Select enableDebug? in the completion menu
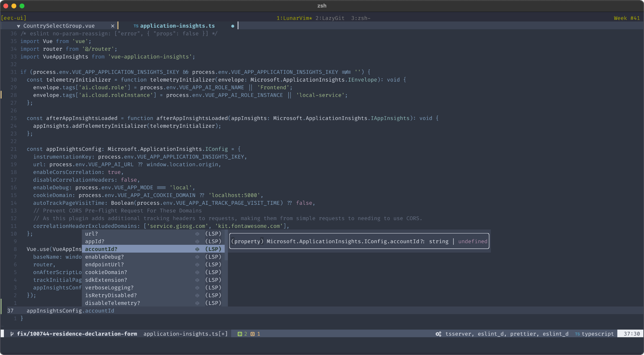644x355 pixels. pos(104,257)
